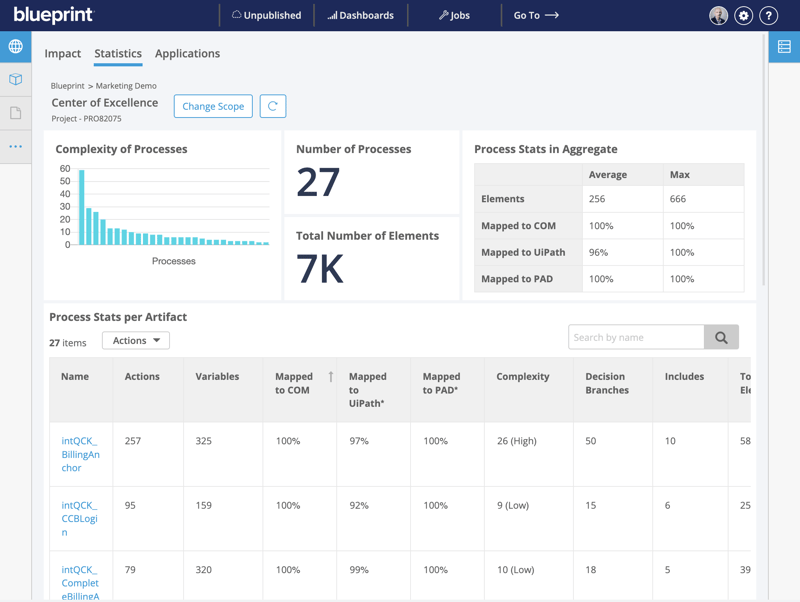Sort by Mapped to COM column arrow

(x=331, y=377)
